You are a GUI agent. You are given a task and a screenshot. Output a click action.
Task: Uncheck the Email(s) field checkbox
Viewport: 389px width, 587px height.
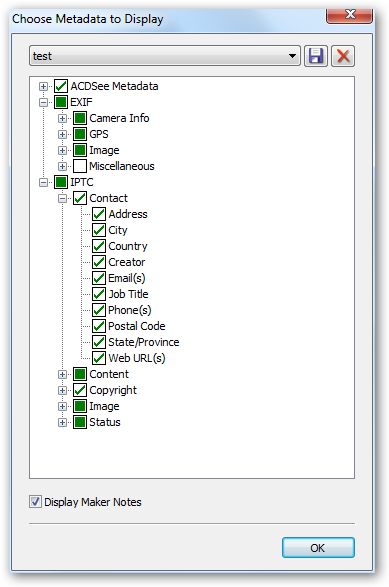(99, 278)
